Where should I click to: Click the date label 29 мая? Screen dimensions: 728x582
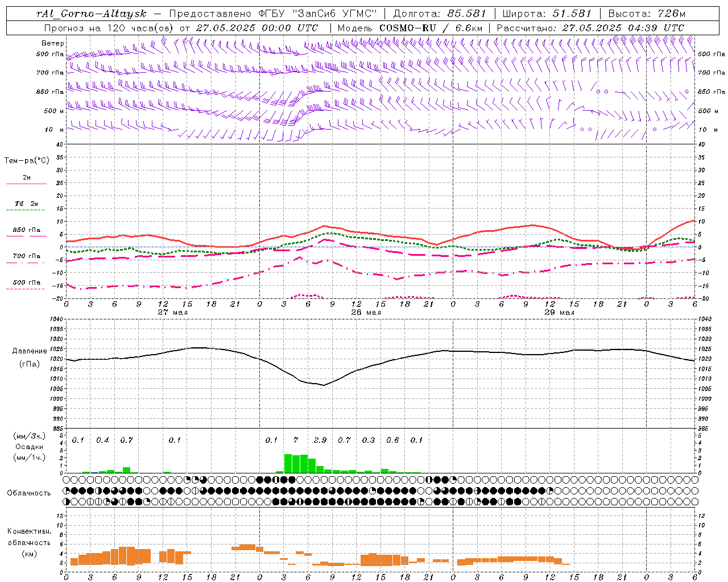559,313
